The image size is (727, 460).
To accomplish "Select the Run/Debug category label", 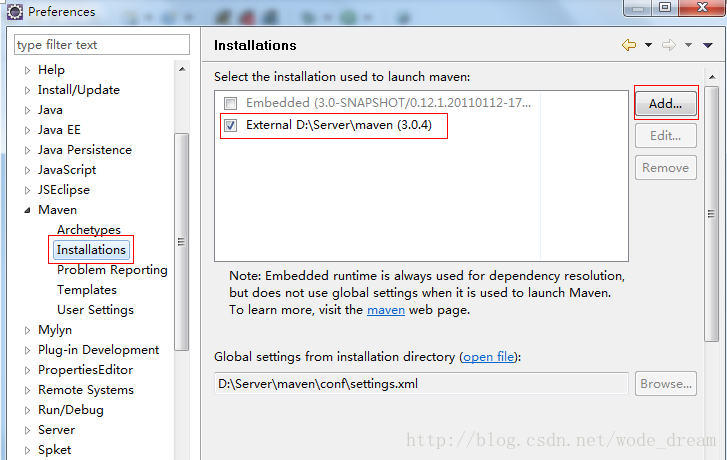I will 70,410.
